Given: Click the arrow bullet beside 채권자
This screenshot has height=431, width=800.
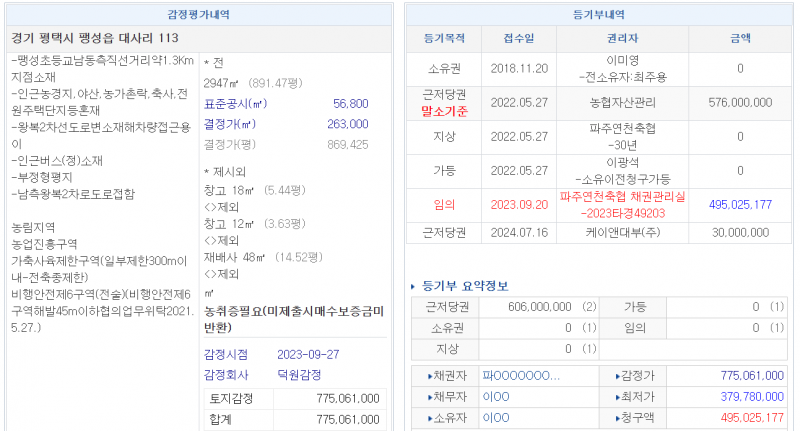Looking at the screenshot, I should pyautogui.click(x=429, y=377).
